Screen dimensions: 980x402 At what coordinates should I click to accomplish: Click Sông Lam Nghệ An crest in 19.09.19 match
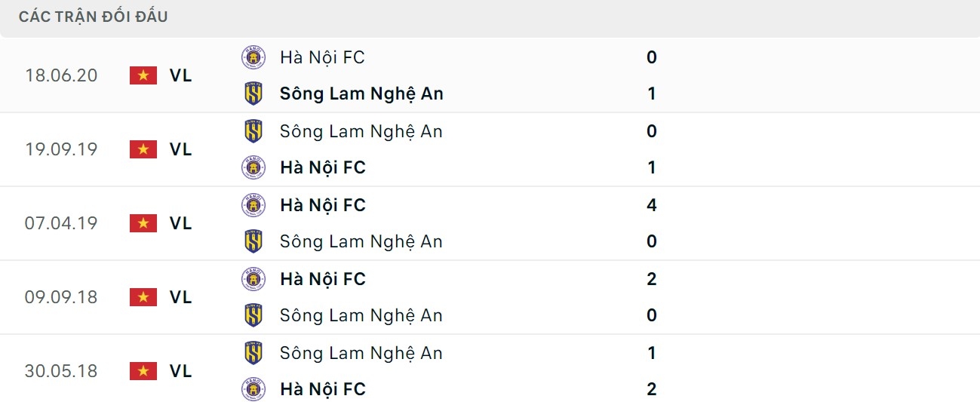tap(253, 131)
